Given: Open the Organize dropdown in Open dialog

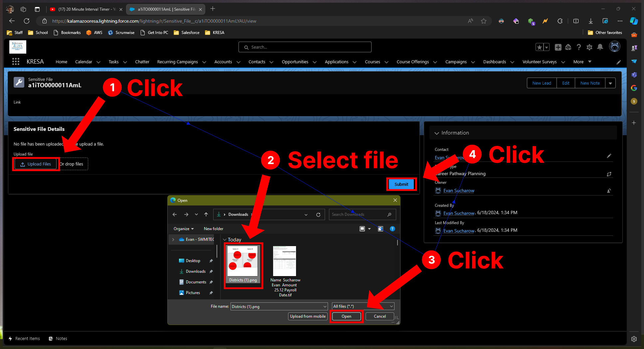Looking at the screenshot, I should (x=184, y=229).
